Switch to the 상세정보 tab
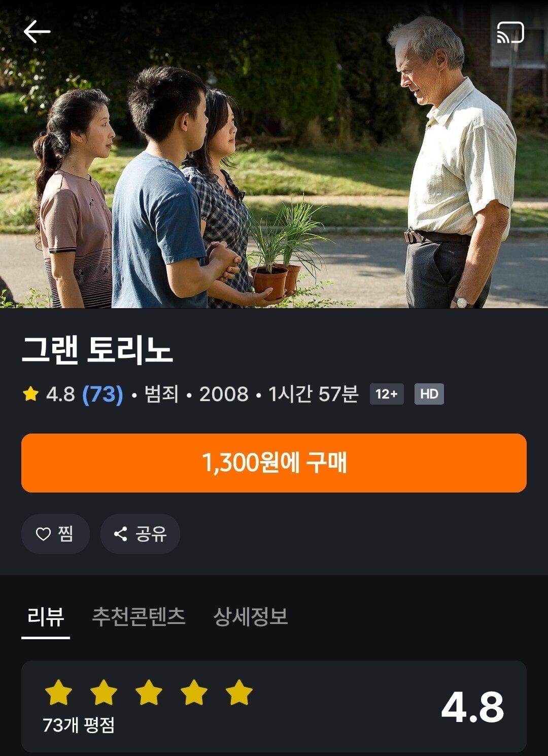548x756 pixels. click(x=251, y=617)
